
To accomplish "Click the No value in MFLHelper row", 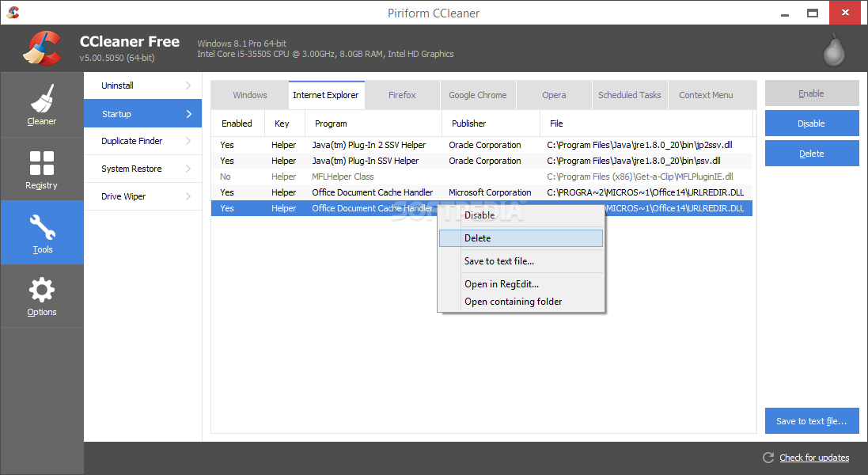I will pos(226,177).
